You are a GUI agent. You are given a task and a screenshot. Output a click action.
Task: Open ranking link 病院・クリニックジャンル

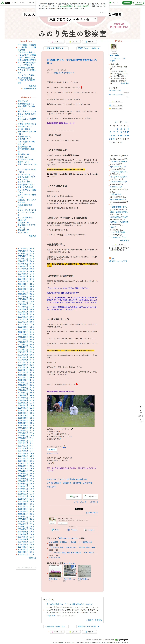tap(116, 95)
